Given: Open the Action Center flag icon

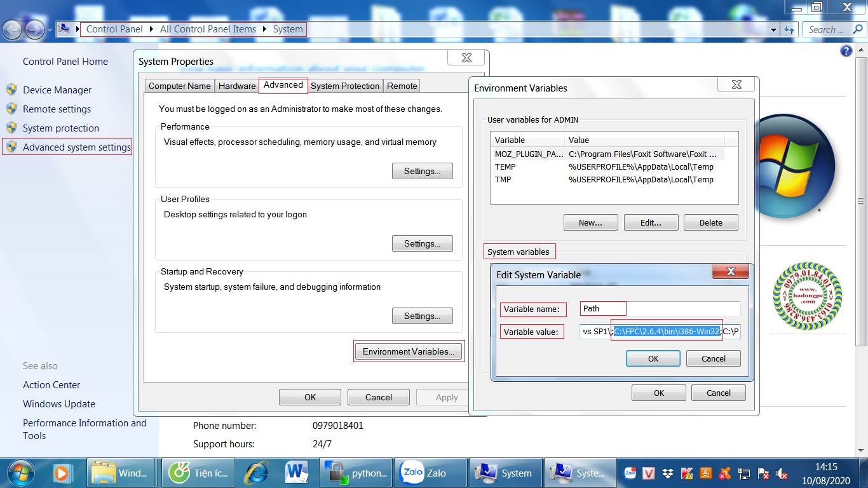Looking at the screenshot, I should click(763, 473).
